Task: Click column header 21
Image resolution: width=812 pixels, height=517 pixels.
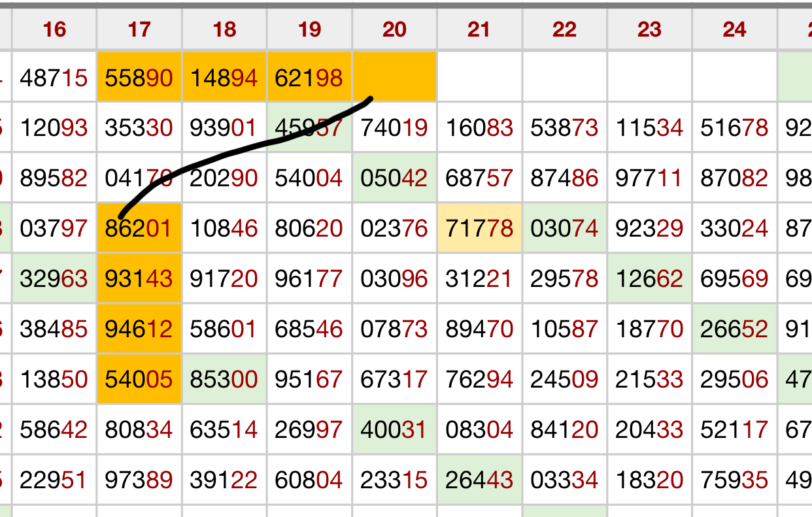Action: point(479,29)
